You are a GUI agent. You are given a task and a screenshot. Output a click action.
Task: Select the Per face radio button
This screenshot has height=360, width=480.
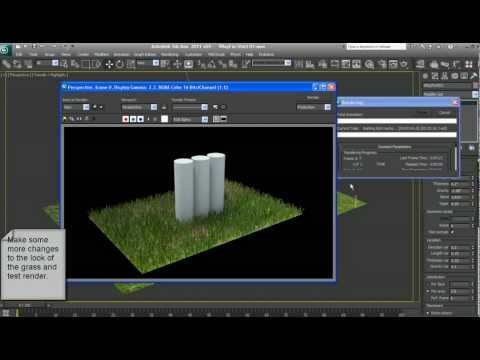[x=428, y=284]
